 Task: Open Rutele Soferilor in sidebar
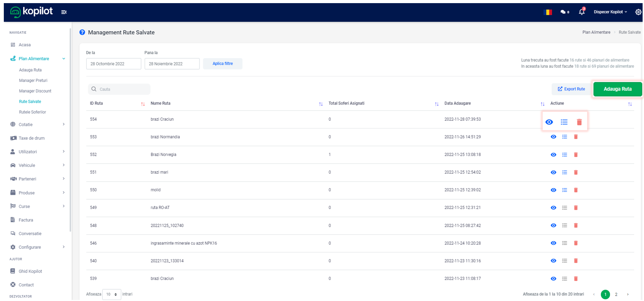(33, 112)
